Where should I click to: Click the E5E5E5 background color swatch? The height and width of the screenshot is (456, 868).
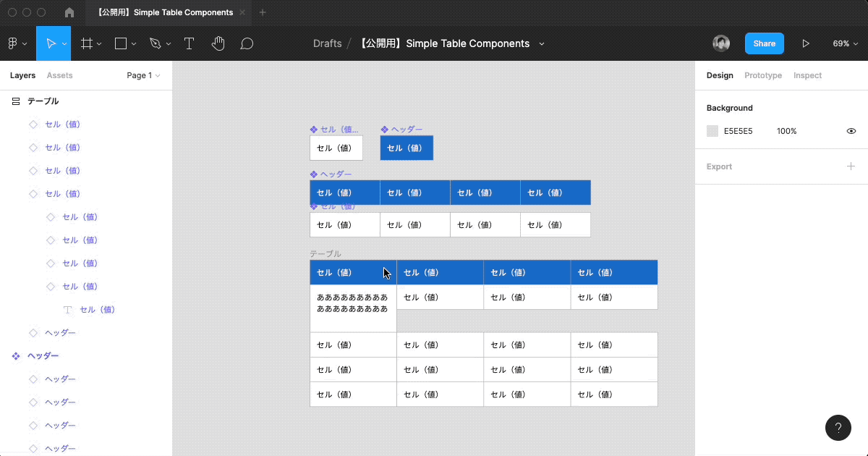pyautogui.click(x=712, y=131)
